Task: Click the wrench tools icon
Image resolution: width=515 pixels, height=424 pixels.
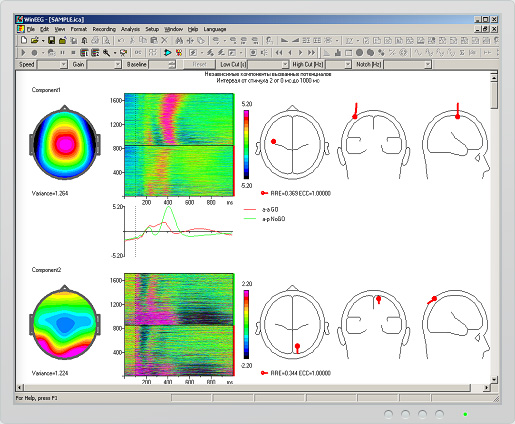Action: point(106,53)
